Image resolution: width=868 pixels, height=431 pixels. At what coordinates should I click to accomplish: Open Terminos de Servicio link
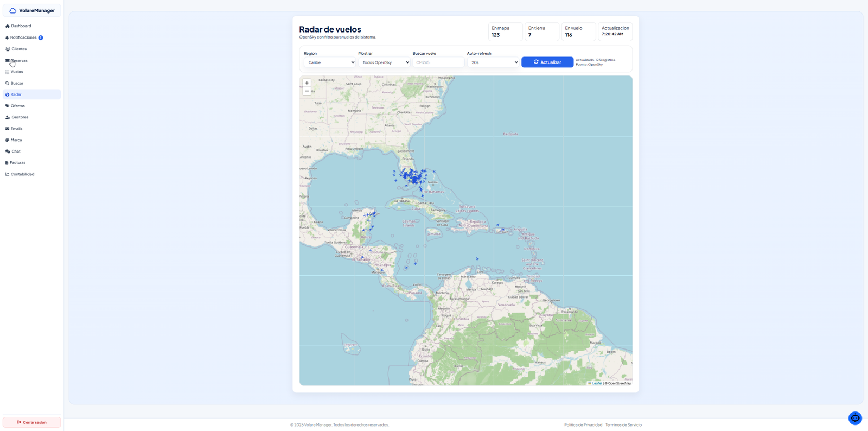623,425
